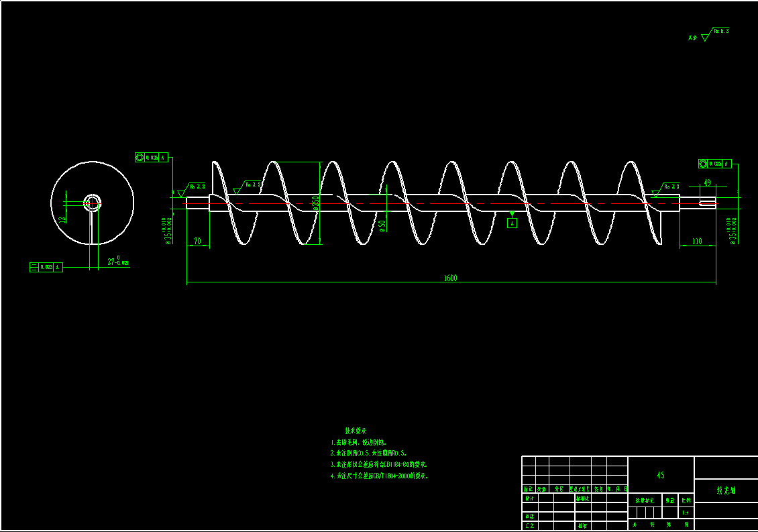The height and width of the screenshot is (532, 758).
Task: Select the Ra 6.3 roughness symbol
Action: click(x=714, y=34)
